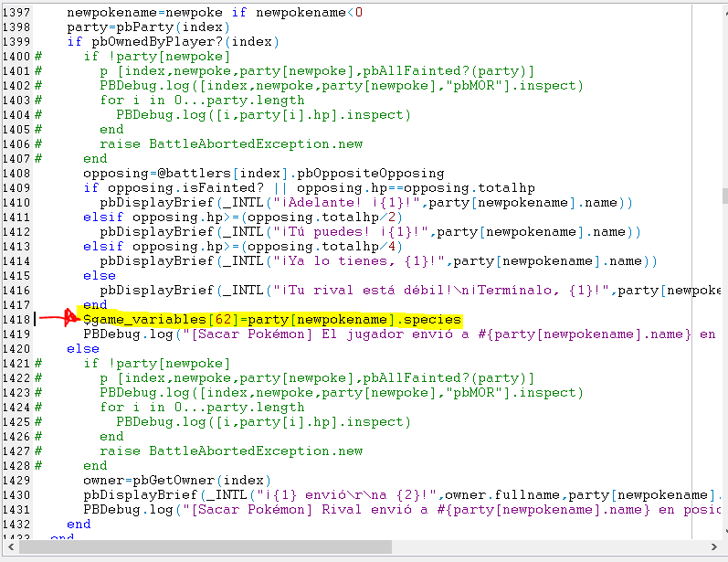Click the horizontal scrollbar thumb
Screen dimensions: 728x562
(206, 546)
